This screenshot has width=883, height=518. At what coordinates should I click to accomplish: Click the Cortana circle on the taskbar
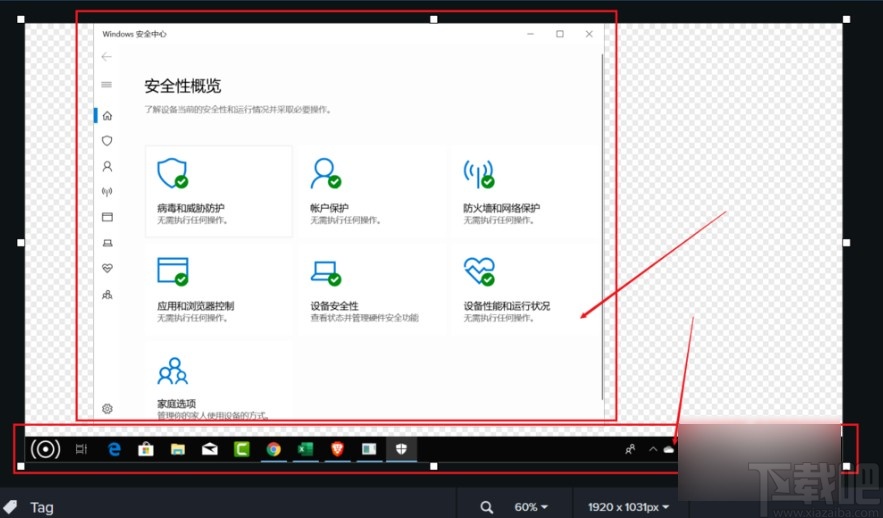click(45, 449)
